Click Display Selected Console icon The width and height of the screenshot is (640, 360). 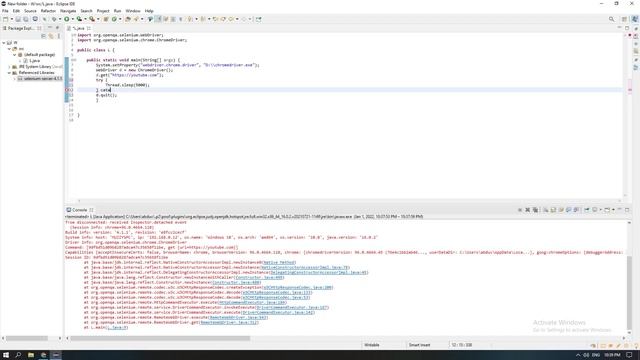595,210
